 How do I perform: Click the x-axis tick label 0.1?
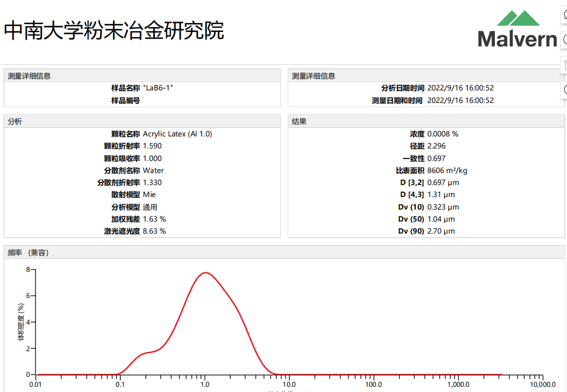[x=120, y=384]
